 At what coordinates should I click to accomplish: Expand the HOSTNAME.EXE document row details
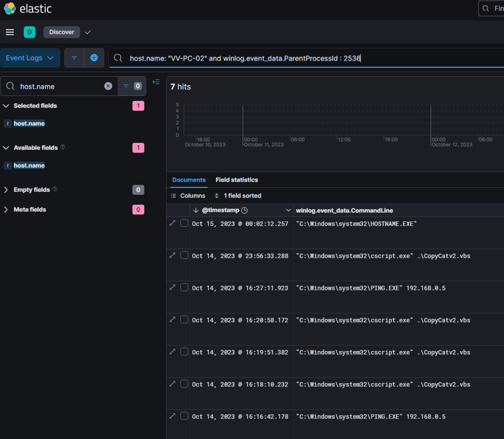click(173, 223)
